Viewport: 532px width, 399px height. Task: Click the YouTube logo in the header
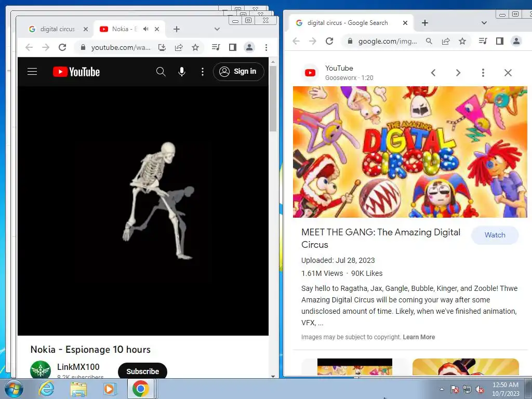[x=76, y=72]
